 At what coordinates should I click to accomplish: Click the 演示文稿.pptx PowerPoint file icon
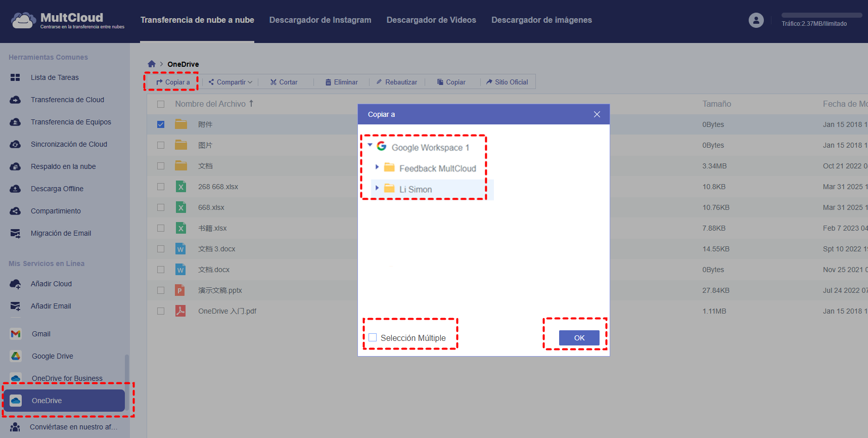(179, 290)
